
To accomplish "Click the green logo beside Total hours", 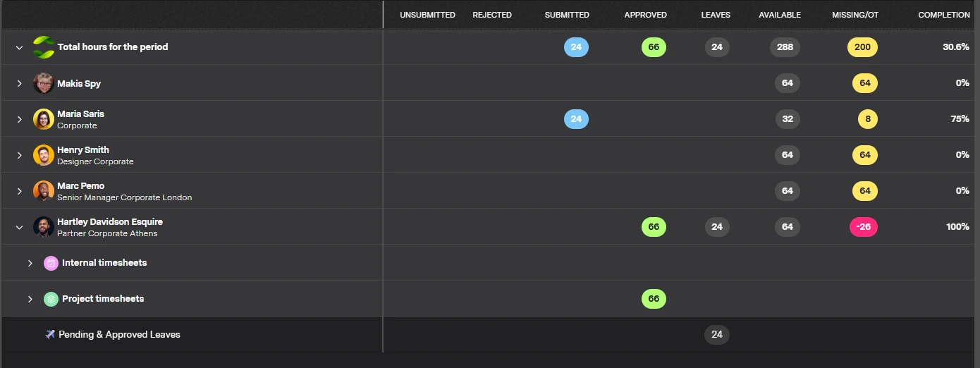I will [x=44, y=47].
